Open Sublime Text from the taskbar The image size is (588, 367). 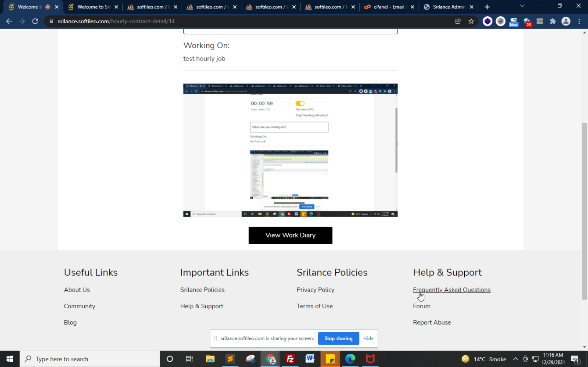pos(230,359)
